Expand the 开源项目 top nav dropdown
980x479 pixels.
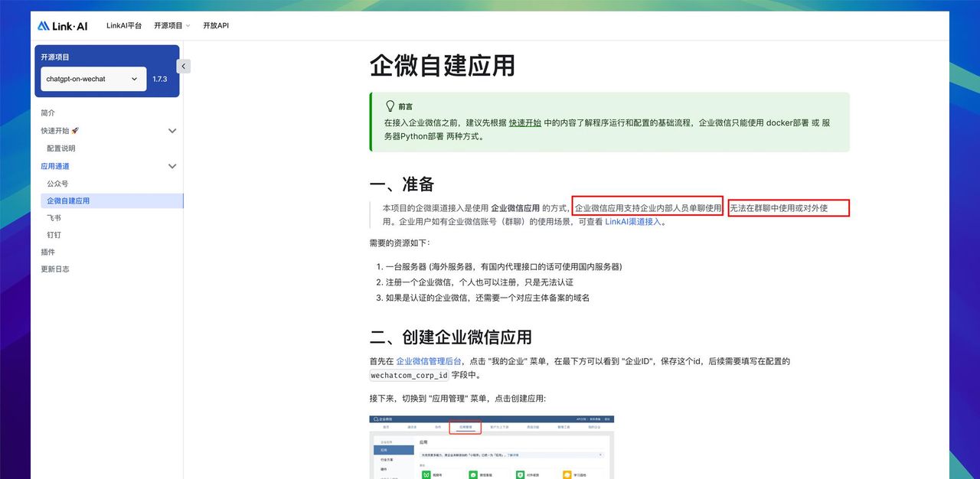pos(172,25)
